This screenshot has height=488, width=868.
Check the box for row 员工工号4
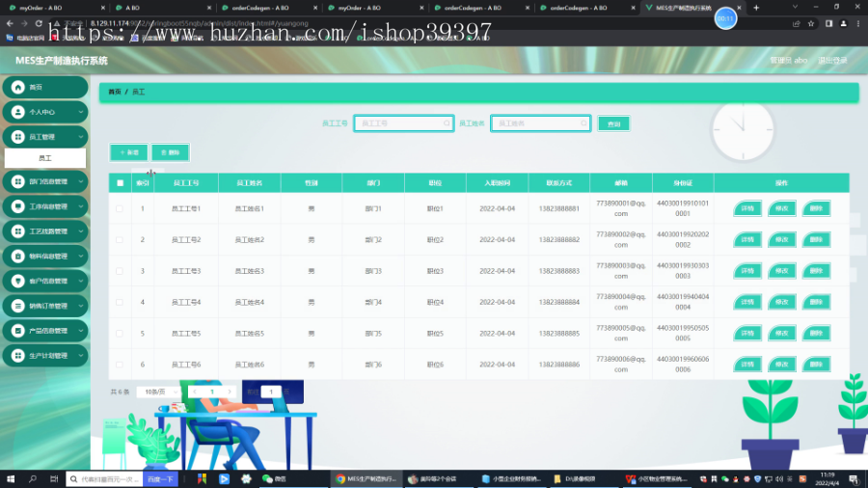(x=120, y=302)
